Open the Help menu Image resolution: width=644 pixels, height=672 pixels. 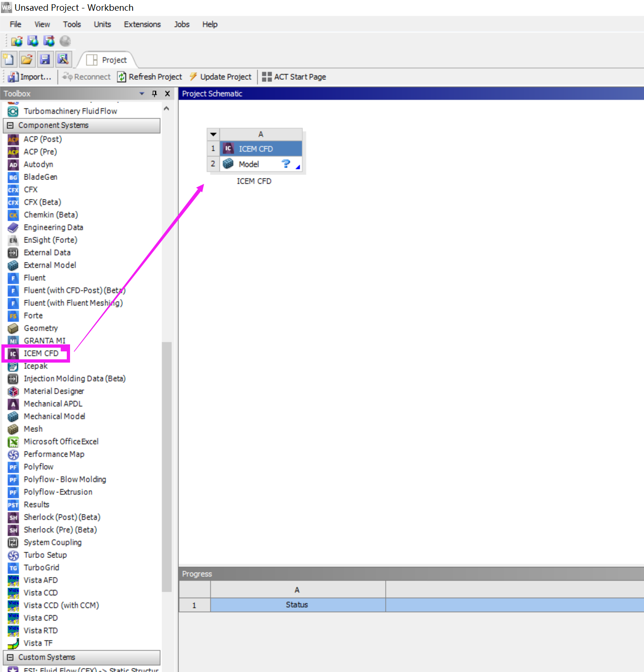pyautogui.click(x=210, y=24)
